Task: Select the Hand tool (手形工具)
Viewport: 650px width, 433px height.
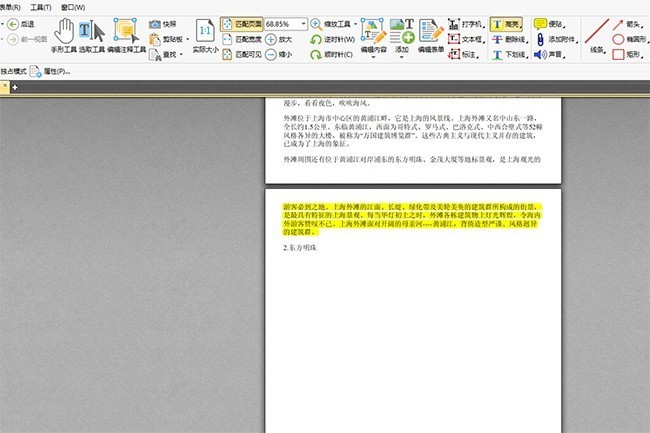Action: (x=64, y=36)
